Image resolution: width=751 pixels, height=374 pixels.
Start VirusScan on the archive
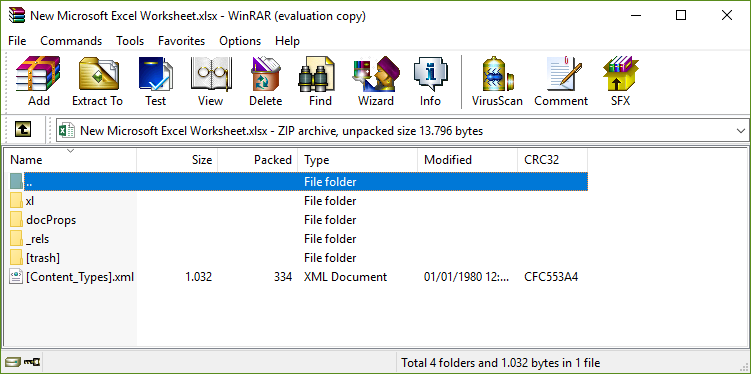497,81
